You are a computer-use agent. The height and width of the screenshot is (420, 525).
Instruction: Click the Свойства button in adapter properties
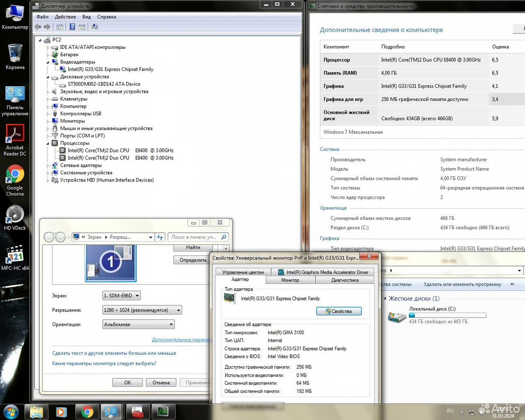pyautogui.click(x=339, y=311)
